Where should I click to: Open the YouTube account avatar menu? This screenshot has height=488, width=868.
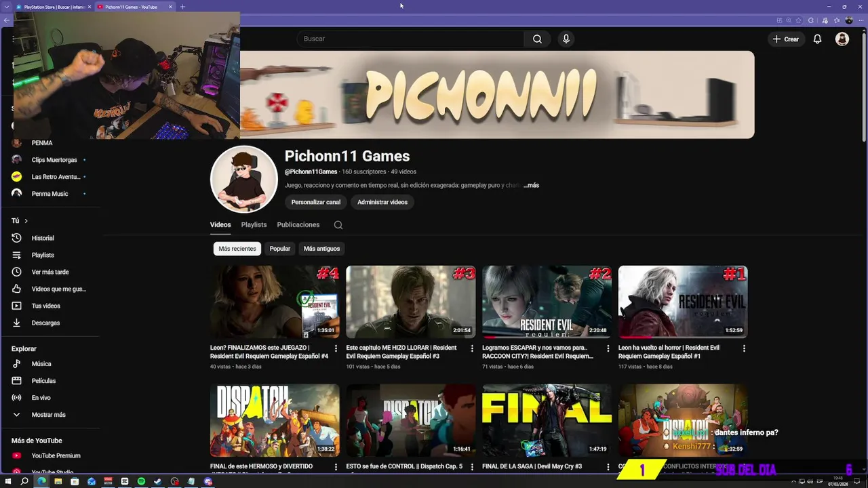point(842,39)
